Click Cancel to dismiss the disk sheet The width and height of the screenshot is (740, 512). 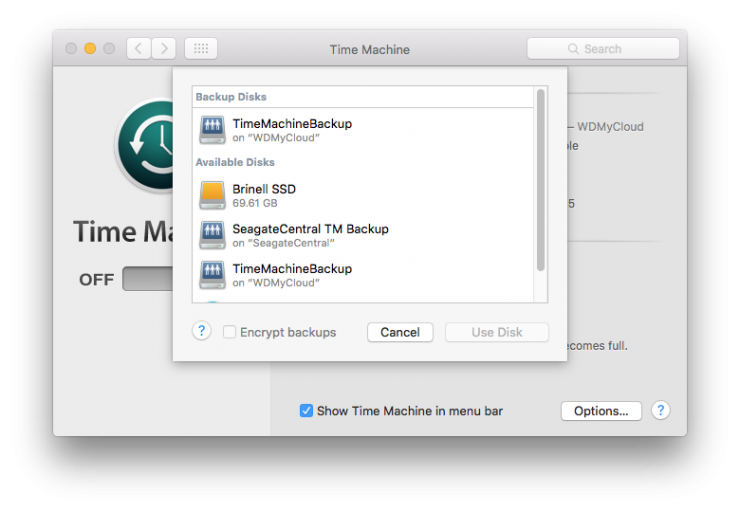tap(400, 332)
